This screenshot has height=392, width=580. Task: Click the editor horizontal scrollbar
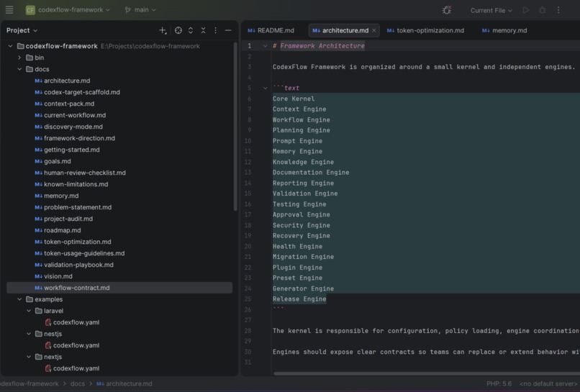pos(427,373)
